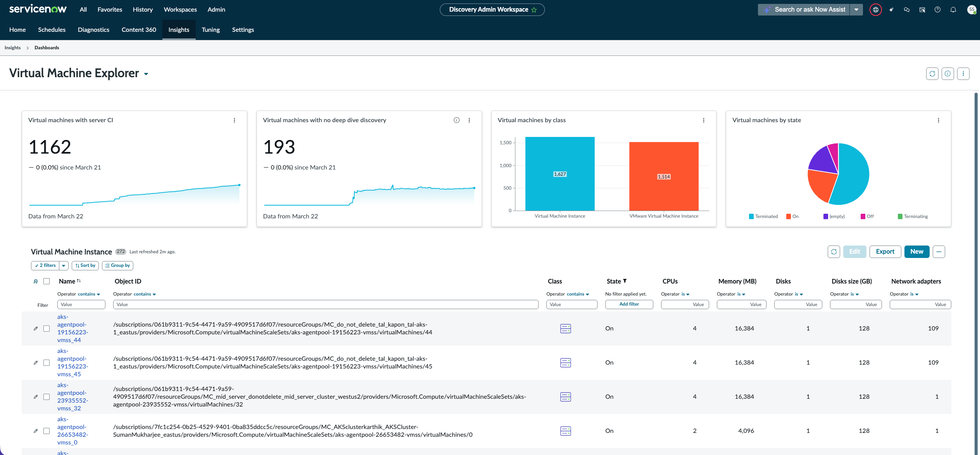980x455 pixels.
Task: Open the globe scope picker icon
Action: [875, 10]
